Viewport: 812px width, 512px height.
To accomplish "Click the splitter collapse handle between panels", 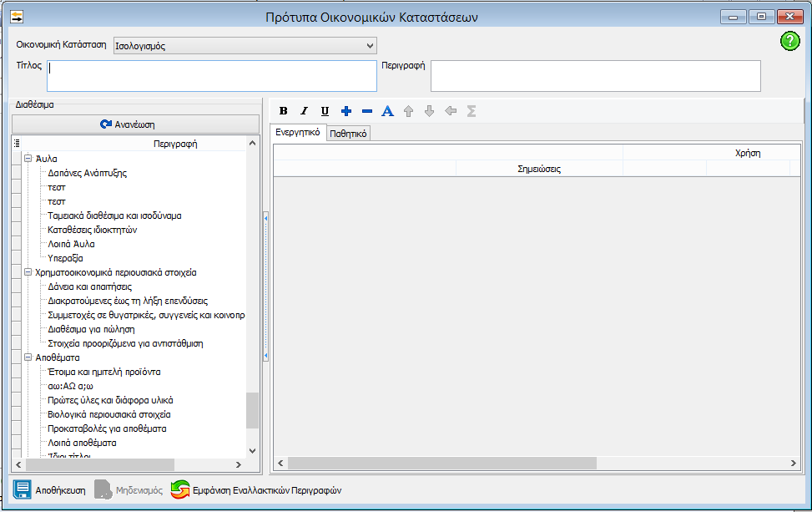I will tap(265, 286).
